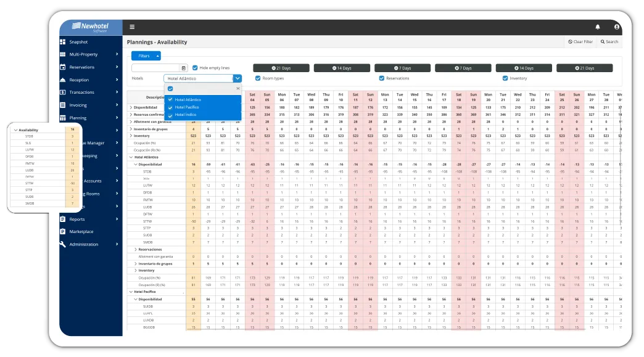Expand the Rooms sidebar item chevron
The width and height of the screenshot is (644, 357).
pos(117,193)
